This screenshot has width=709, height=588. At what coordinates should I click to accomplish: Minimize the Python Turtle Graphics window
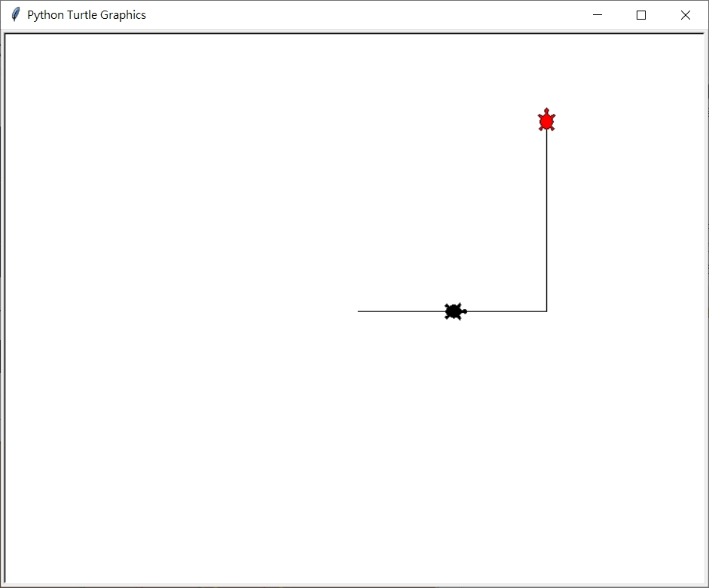(x=597, y=15)
